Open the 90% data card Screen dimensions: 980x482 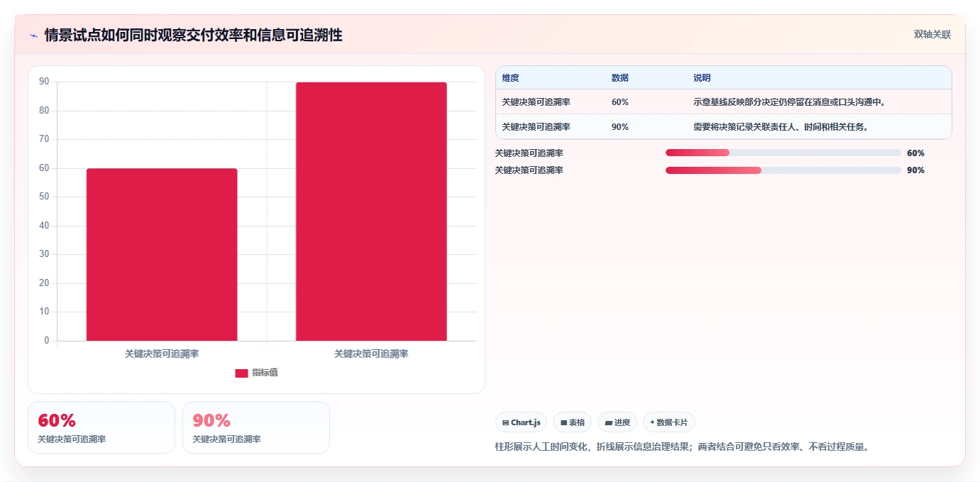click(x=256, y=427)
